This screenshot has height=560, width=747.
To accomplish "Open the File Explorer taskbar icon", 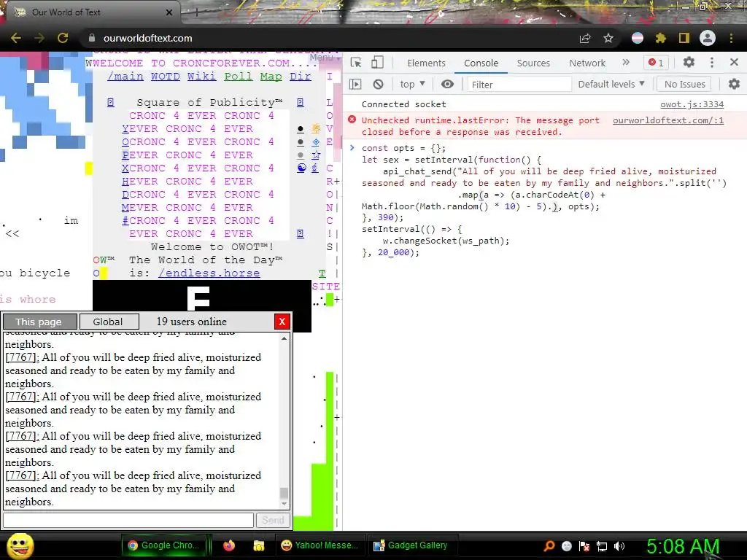I will tap(259, 545).
